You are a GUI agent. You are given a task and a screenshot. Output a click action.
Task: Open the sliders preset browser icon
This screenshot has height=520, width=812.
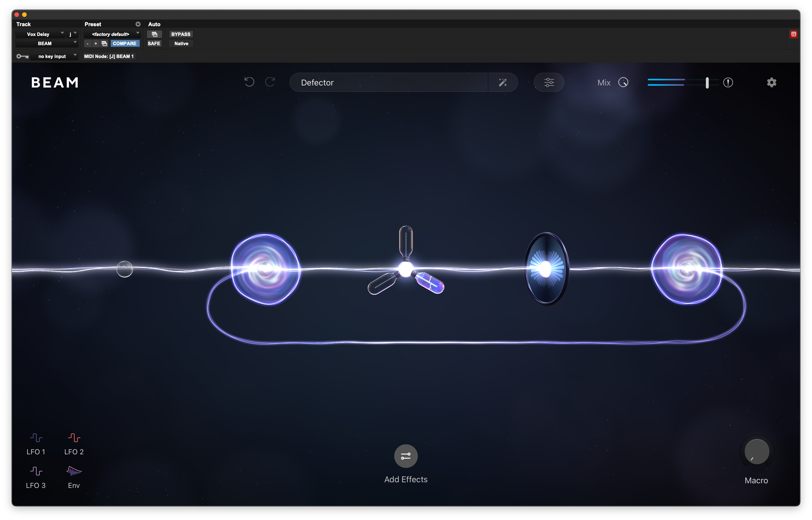[x=549, y=82]
